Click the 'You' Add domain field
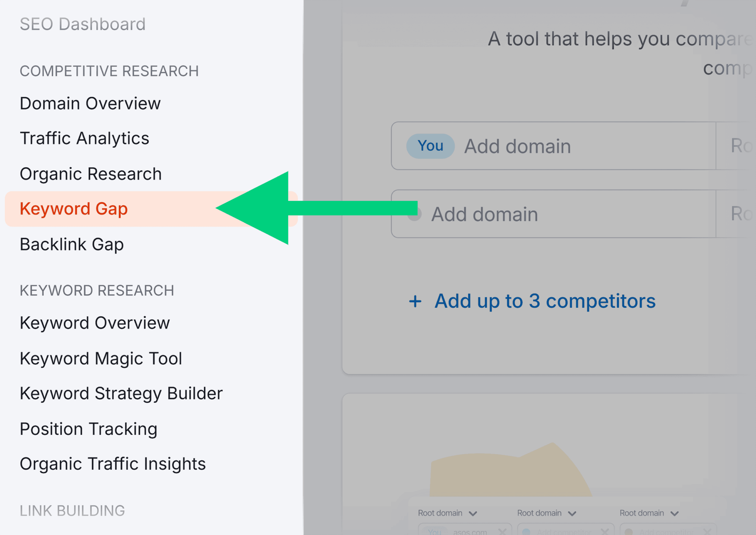The image size is (756, 535). (x=554, y=146)
